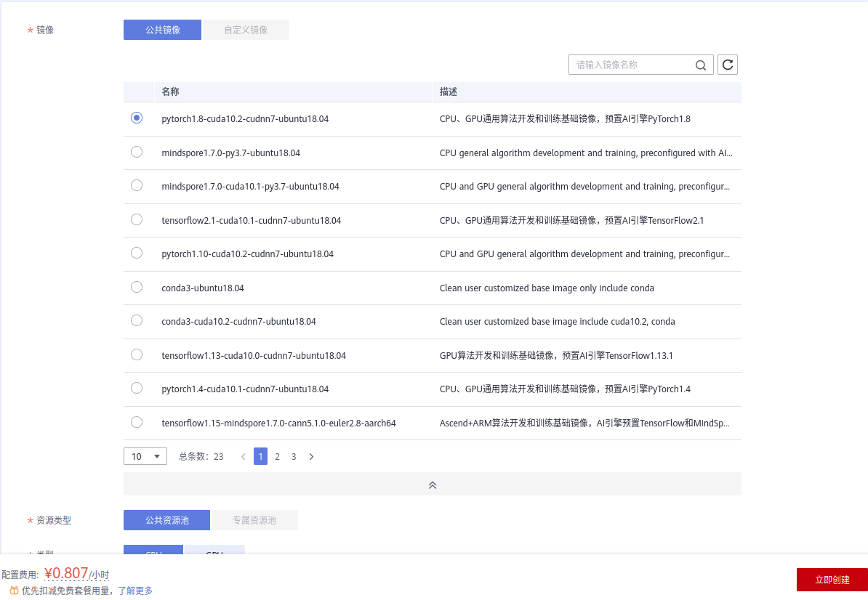Image resolution: width=868 pixels, height=600 pixels.
Task: Open the page size dropdown showing 10
Action: (145, 457)
